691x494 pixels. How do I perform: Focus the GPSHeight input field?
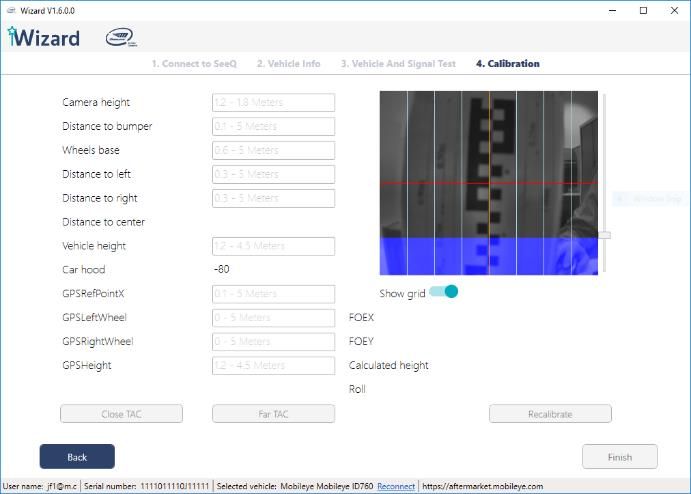coord(273,365)
